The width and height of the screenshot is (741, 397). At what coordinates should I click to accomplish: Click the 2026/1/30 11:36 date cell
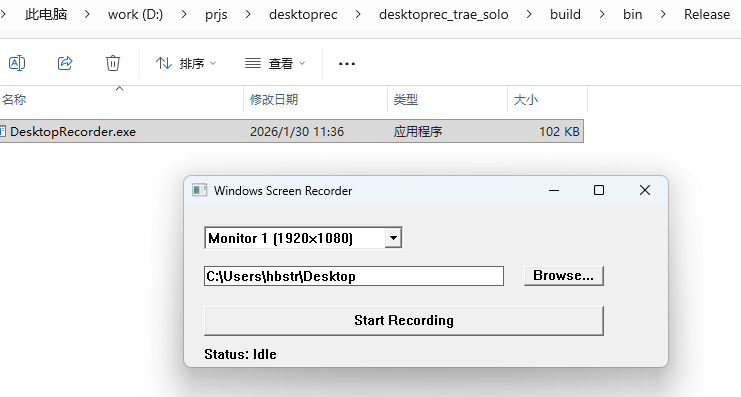(297, 131)
